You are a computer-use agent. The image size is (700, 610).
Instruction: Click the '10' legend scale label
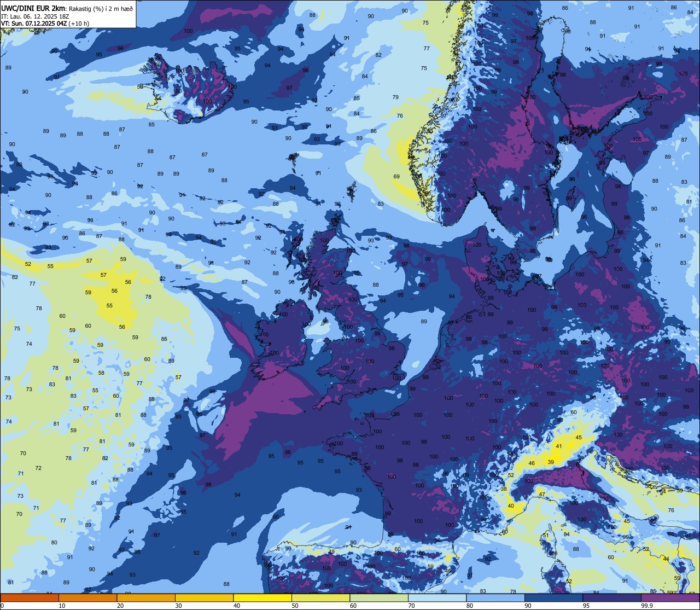tap(62, 606)
